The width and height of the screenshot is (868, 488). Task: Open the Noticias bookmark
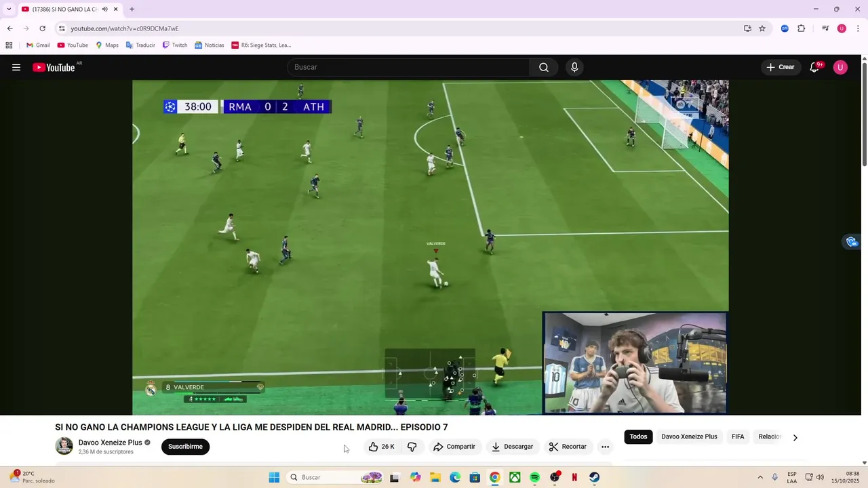pyautogui.click(x=209, y=45)
